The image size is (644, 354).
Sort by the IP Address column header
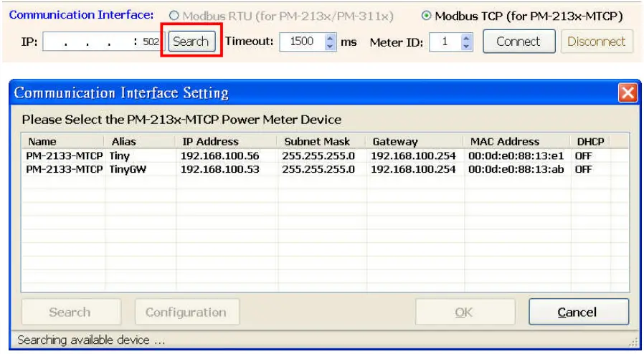[x=227, y=141]
